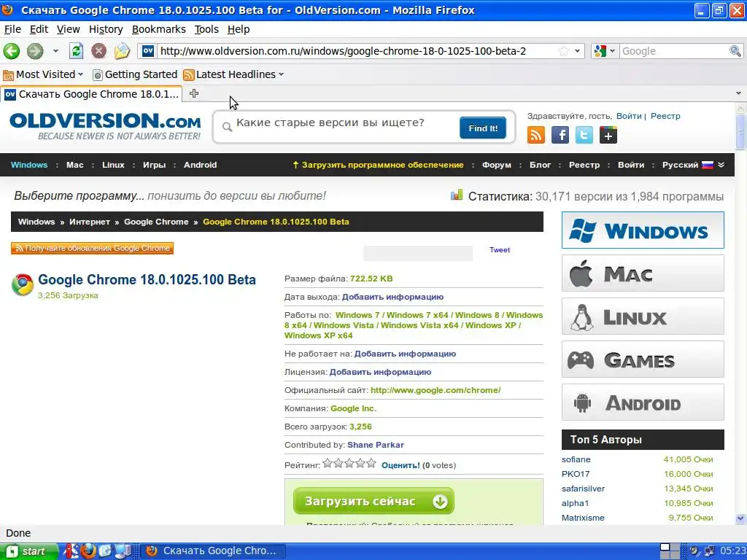Click the Google Inc. company link
This screenshot has height=560, width=747.
point(354,408)
